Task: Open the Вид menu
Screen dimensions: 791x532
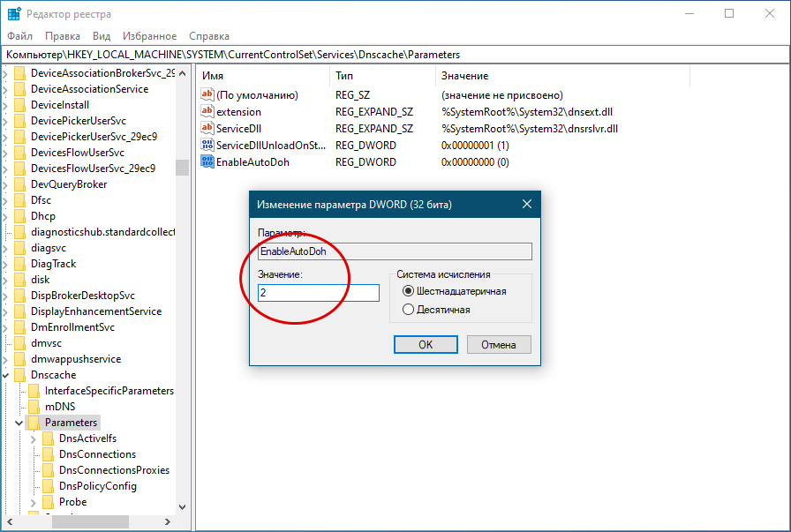Action: tap(102, 36)
